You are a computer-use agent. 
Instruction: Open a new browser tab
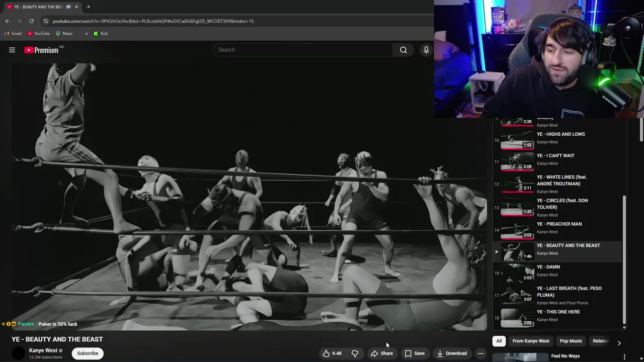(x=88, y=7)
